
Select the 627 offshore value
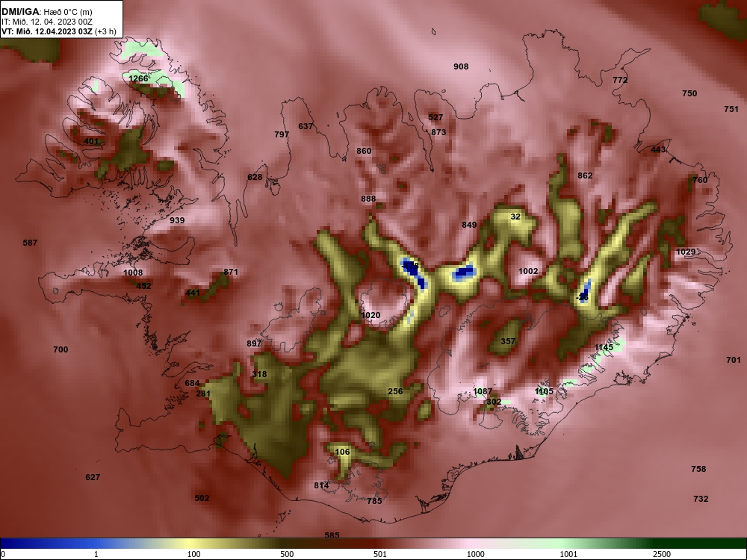(93, 477)
